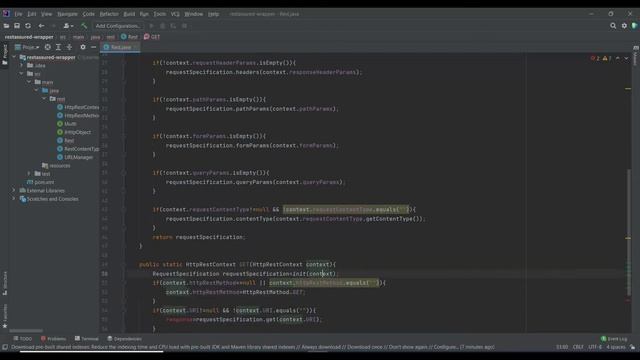Select HttpRestMethod class in project tree

click(x=78, y=116)
